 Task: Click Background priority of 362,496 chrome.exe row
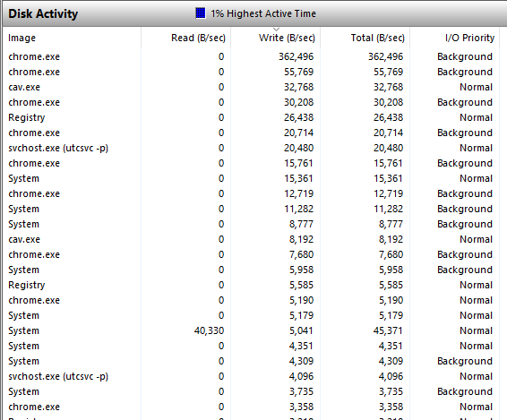(x=465, y=56)
